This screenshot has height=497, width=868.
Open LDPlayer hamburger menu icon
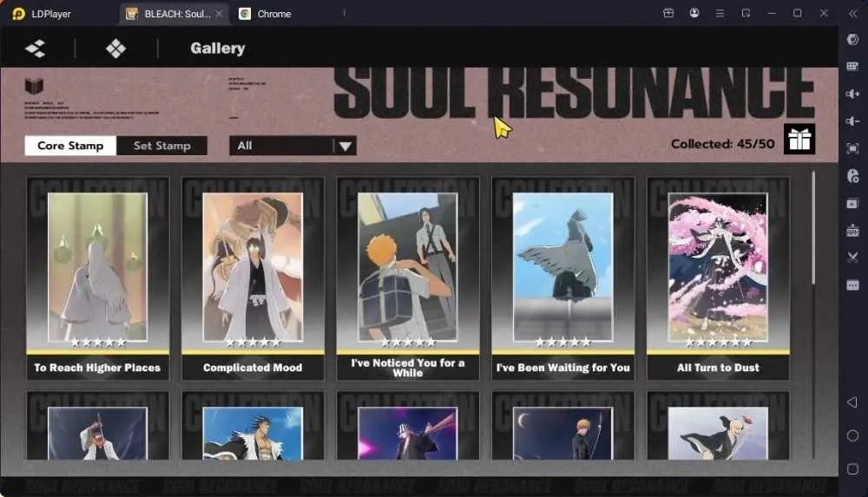point(720,13)
